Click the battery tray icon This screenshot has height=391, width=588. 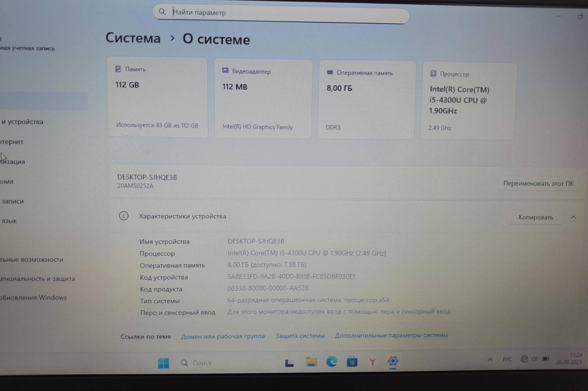(x=546, y=359)
